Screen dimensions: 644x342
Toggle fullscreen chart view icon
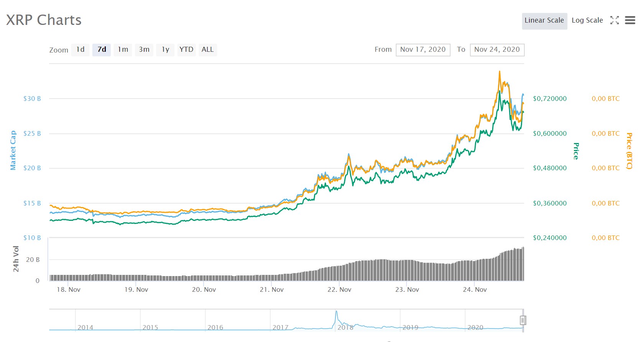point(614,20)
